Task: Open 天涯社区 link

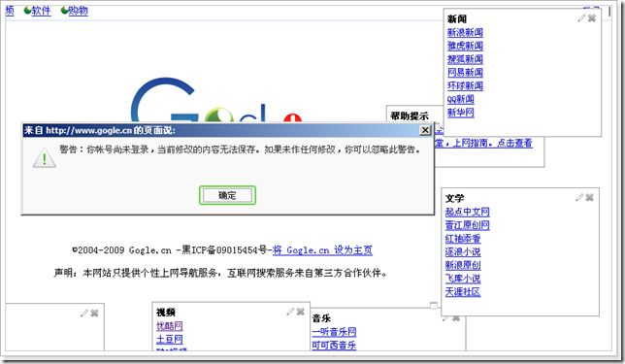Action: tap(463, 292)
